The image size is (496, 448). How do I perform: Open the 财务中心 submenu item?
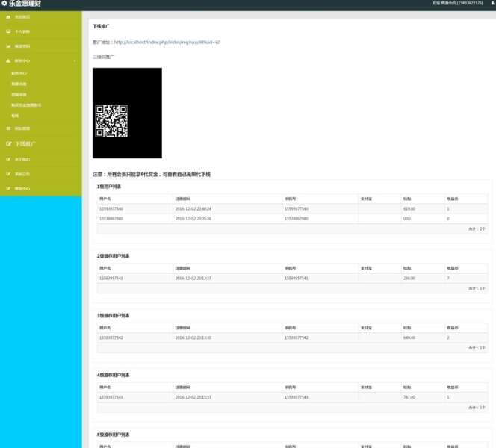pyautogui.click(x=19, y=73)
